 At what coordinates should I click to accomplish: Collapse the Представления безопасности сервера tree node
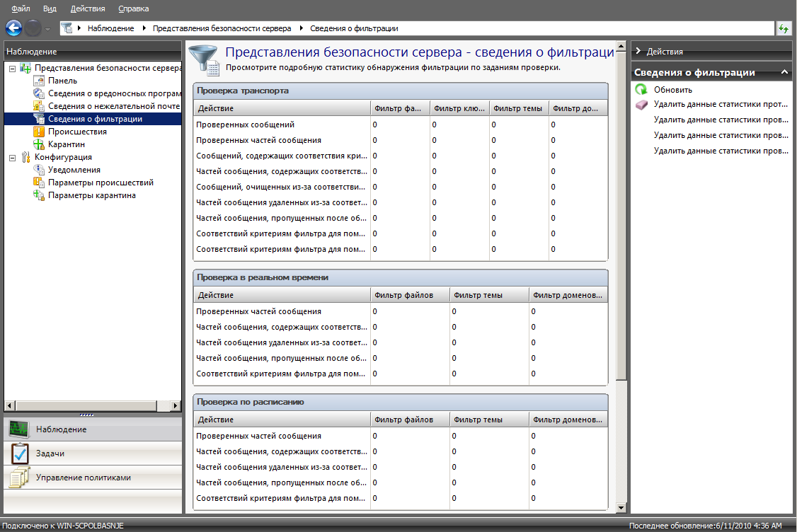click(12, 69)
